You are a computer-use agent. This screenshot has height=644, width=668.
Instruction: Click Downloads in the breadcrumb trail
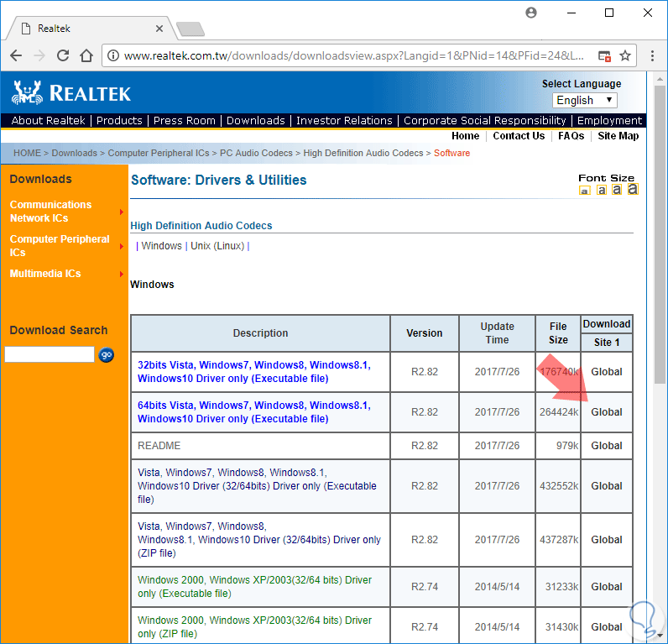pos(74,153)
